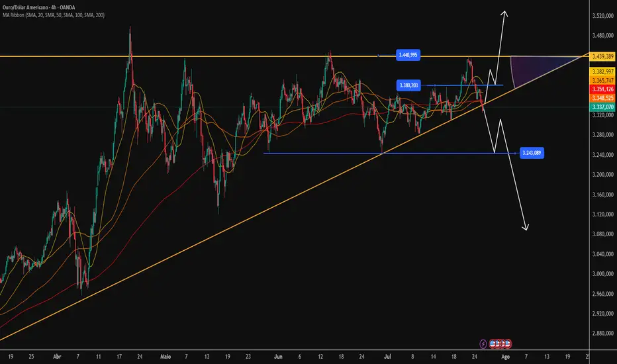Click the 3.040,000 price axis label
This screenshot has width=617, height=364.
click(603, 254)
